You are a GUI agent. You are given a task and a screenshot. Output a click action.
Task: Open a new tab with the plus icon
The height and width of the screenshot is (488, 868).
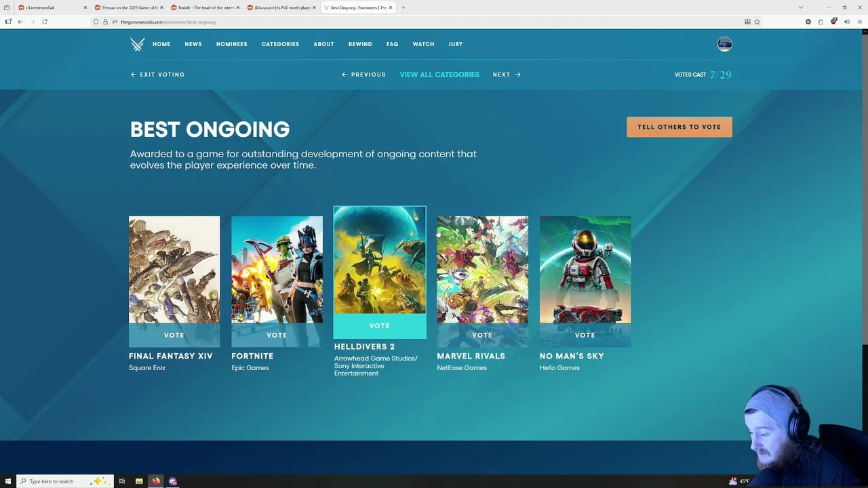[403, 7]
